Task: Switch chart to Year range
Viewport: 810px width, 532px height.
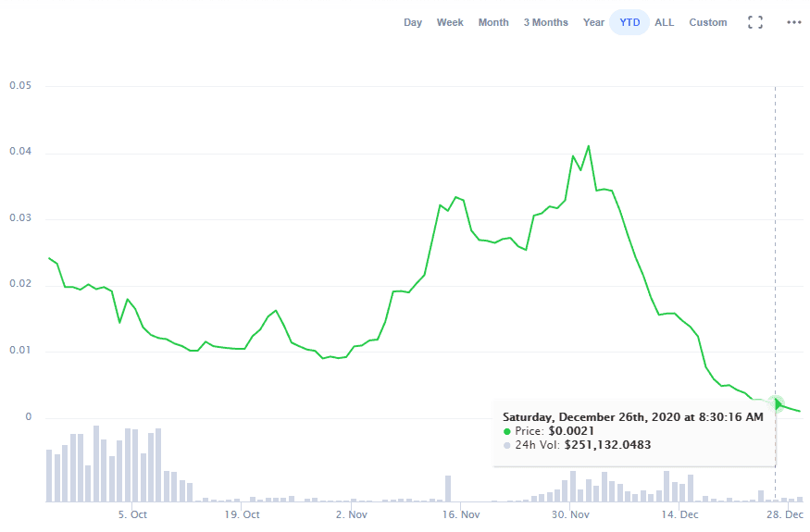Action: [x=593, y=22]
